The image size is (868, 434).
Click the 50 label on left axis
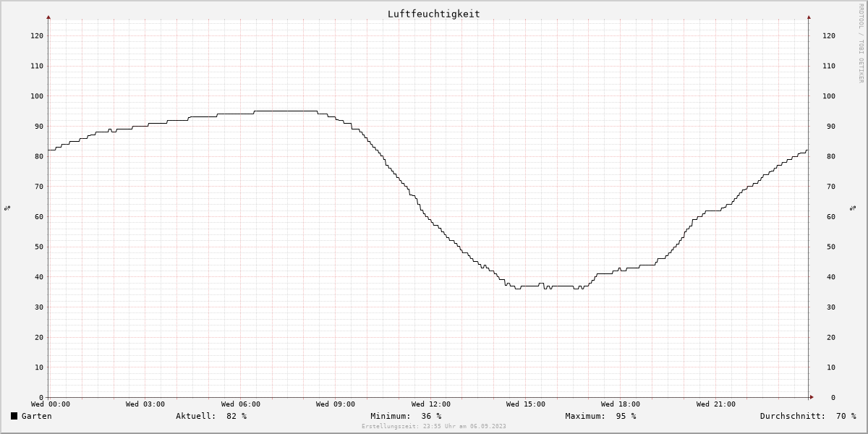[x=38, y=247]
